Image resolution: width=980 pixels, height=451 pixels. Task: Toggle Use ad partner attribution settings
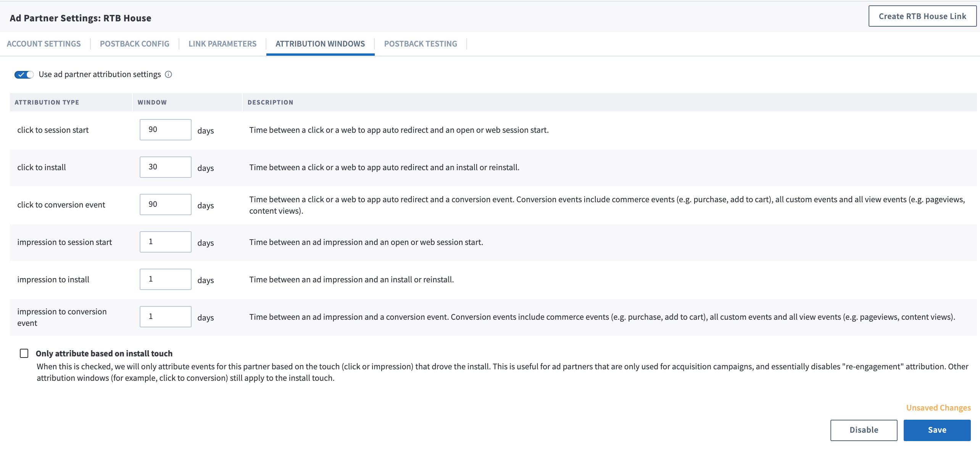[x=24, y=74]
